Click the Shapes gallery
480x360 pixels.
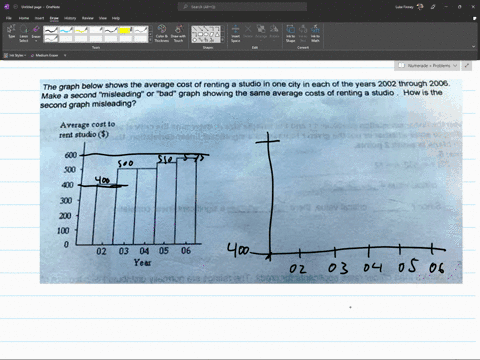pos(205,34)
